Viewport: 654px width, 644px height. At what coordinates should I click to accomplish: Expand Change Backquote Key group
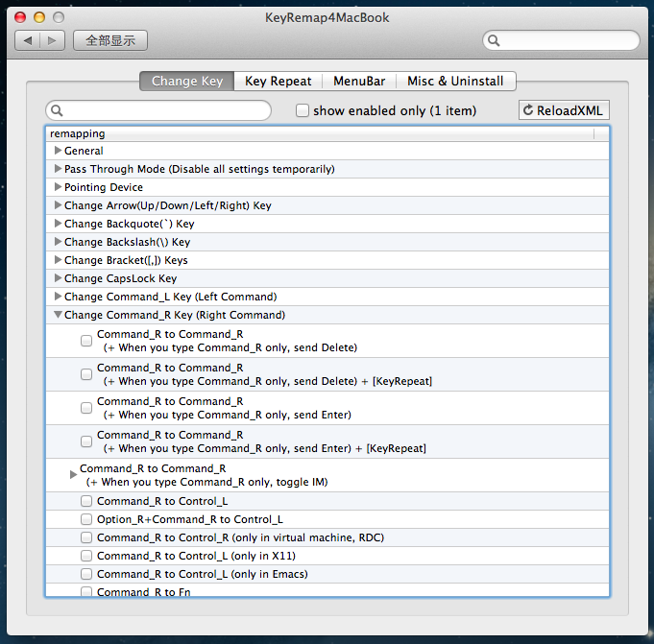coord(58,224)
